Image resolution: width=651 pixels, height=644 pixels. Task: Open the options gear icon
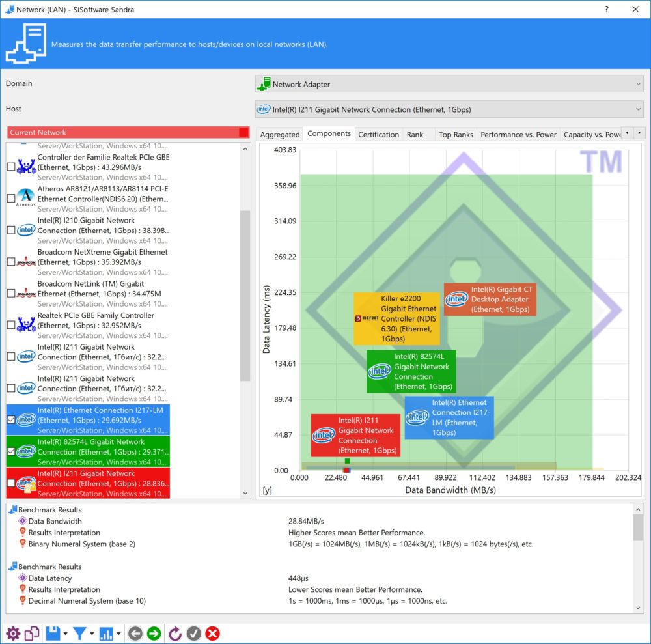[13, 634]
